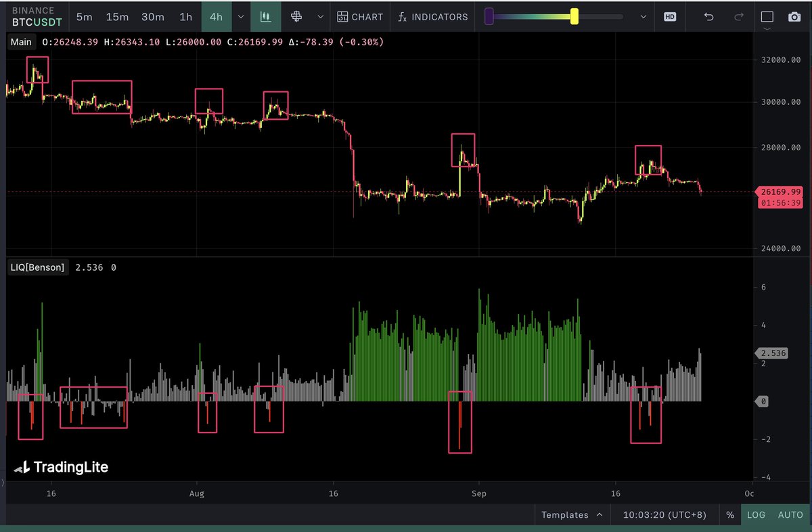812x532 pixels.
Task: Switch to the 1h timeframe
Action: [185, 17]
